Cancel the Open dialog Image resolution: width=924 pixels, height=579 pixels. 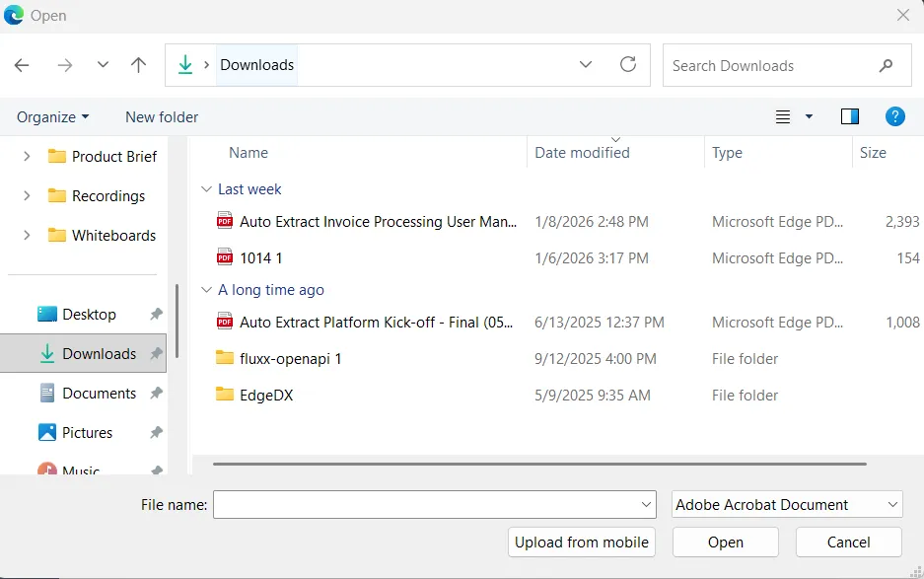click(x=849, y=542)
